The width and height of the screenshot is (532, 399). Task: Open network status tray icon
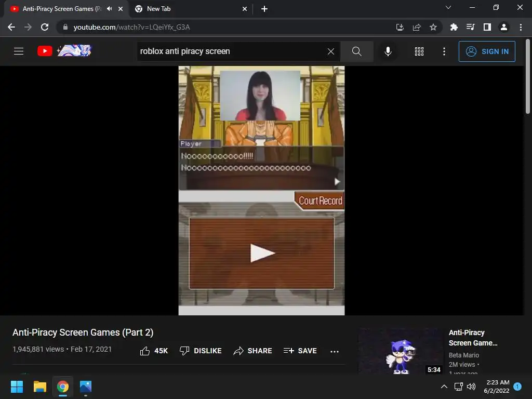click(x=458, y=387)
